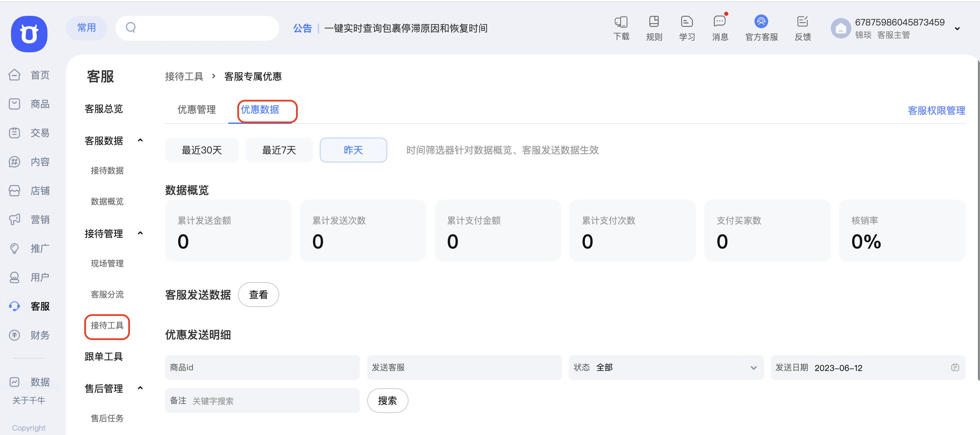Click the 搜索 search button
Viewport: 980px width, 435px height.
click(x=387, y=401)
